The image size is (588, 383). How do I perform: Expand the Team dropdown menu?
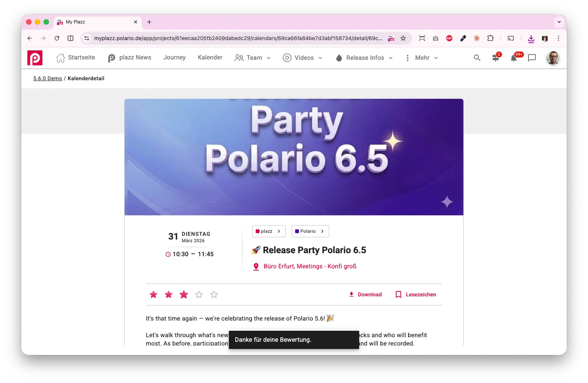[253, 58]
